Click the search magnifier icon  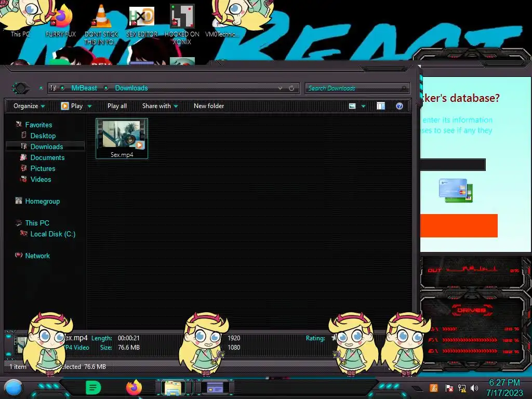point(403,88)
